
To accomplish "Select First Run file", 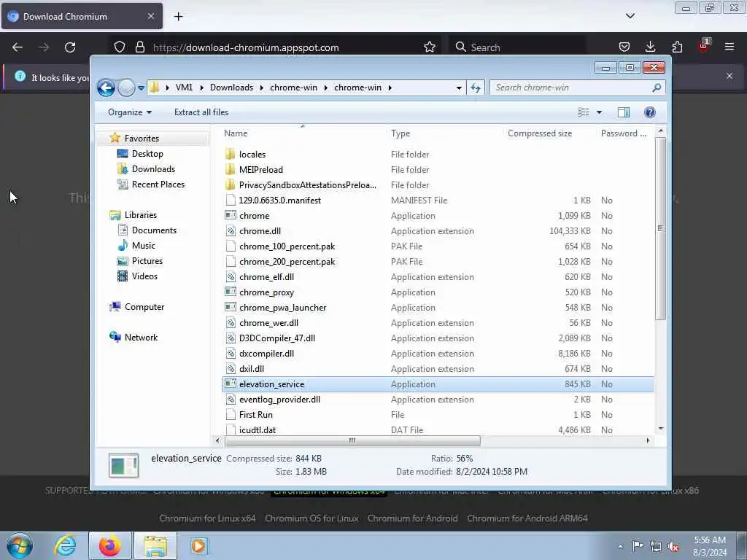I will click(256, 415).
